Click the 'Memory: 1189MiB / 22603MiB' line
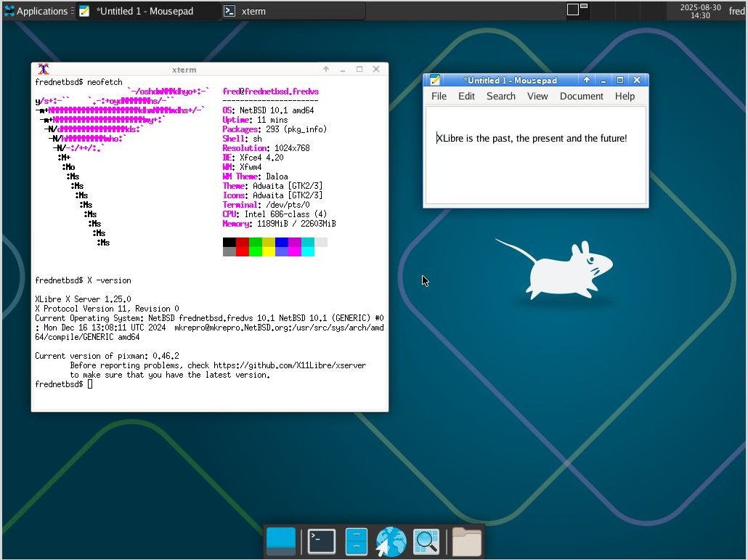The width and height of the screenshot is (748, 560). (279, 224)
